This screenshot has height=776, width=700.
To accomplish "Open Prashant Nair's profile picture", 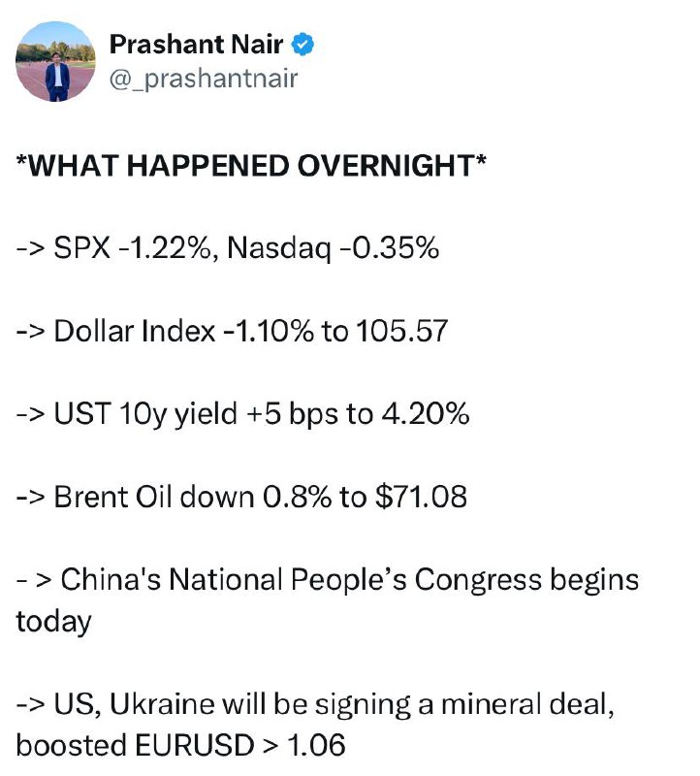I will pos(55,61).
